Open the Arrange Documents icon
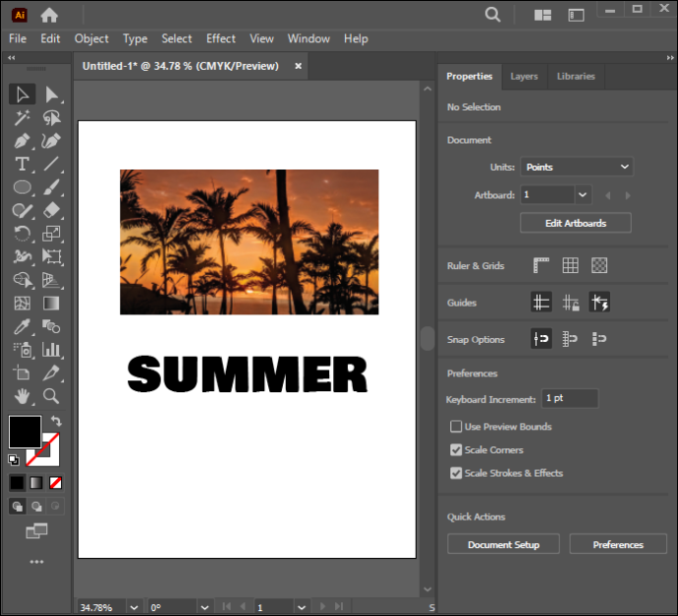Viewport: 678px width, 616px height. point(542,15)
